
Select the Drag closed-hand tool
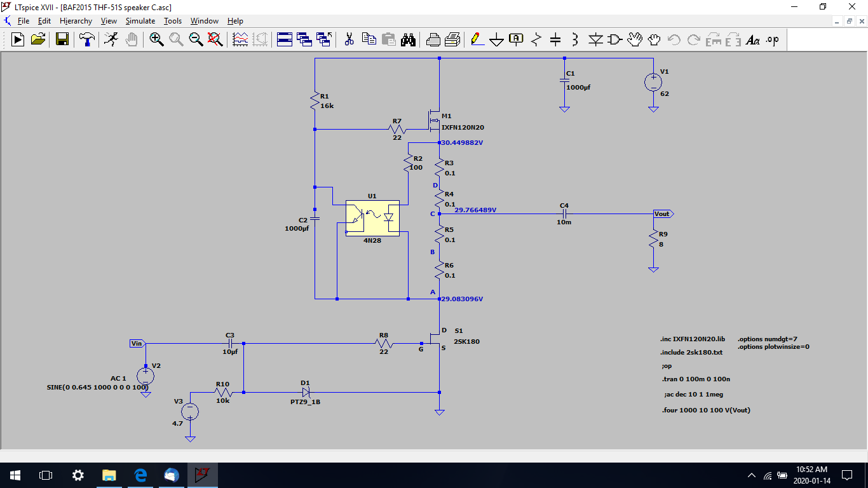(x=654, y=39)
